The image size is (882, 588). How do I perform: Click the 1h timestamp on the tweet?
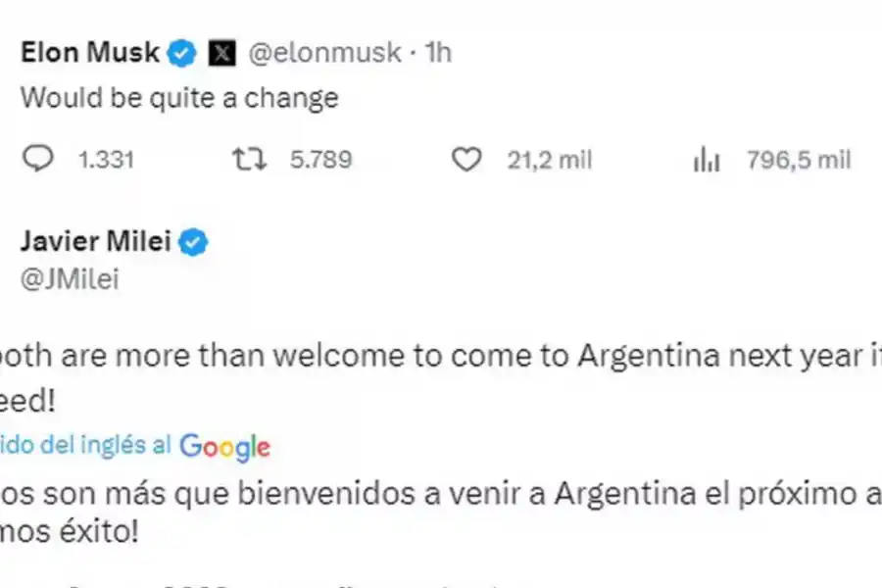coord(436,52)
